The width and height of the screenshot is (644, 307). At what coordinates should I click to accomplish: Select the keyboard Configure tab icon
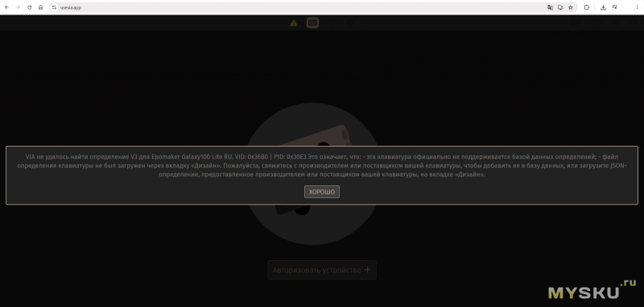click(312, 23)
